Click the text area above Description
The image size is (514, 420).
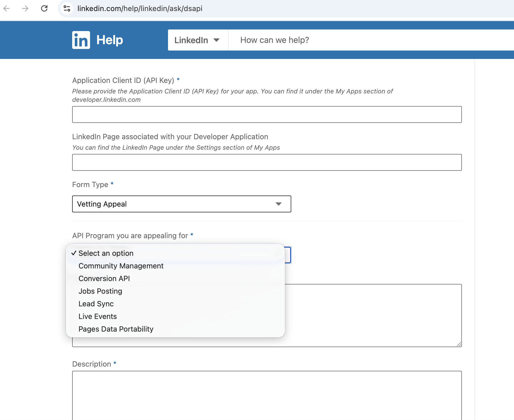pyautogui.click(x=373, y=315)
